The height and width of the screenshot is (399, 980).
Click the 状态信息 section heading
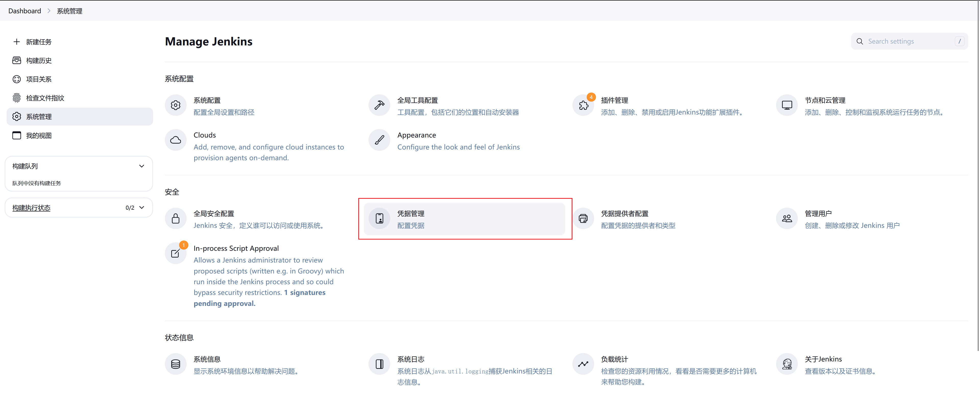tap(179, 337)
